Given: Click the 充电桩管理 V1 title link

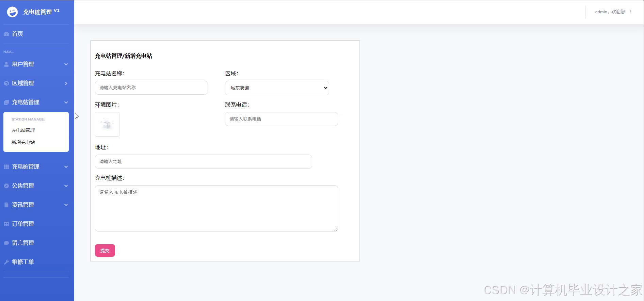Looking at the screenshot, I should (x=41, y=12).
